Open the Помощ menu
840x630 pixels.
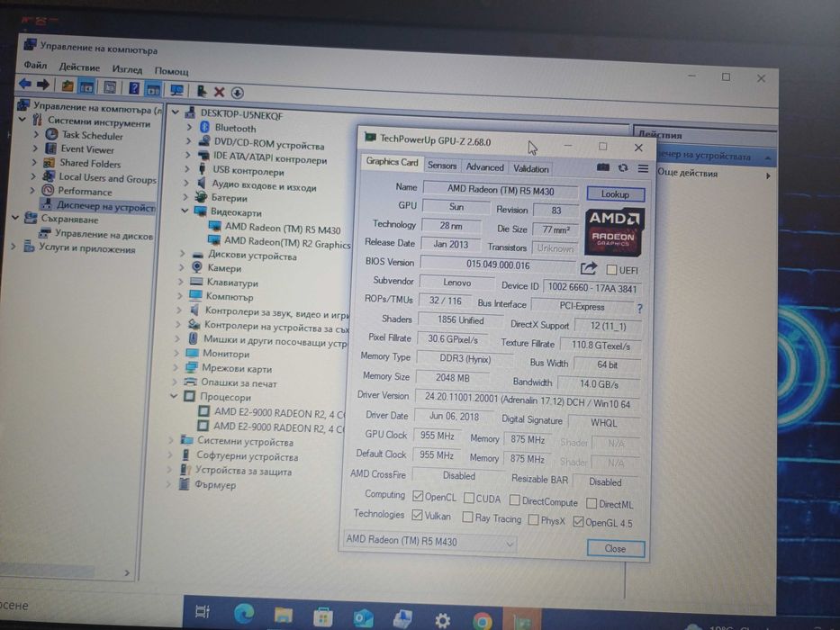point(171,71)
